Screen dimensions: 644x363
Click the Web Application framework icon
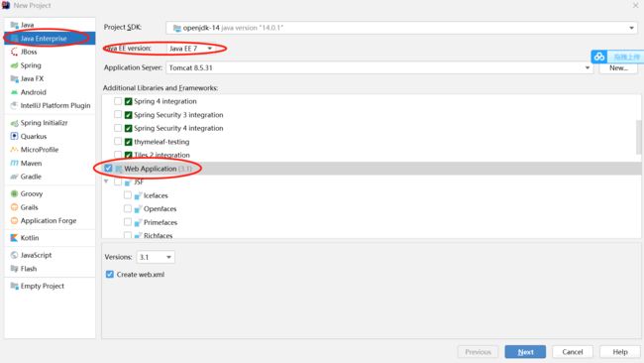pyautogui.click(x=119, y=169)
